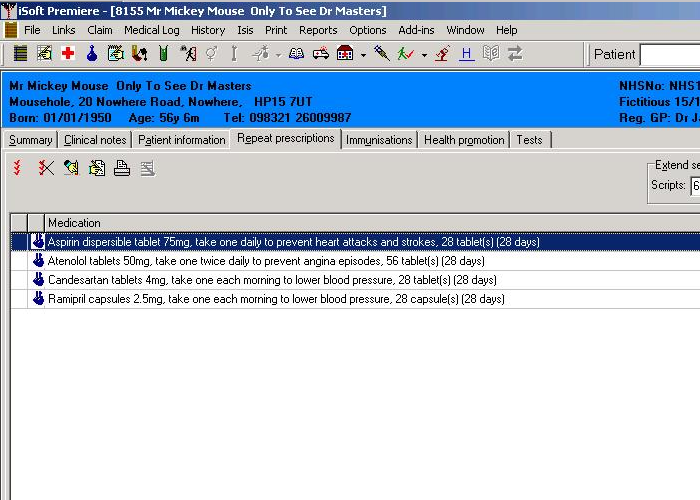Click the hand-writing notes toolbar icon
The image size is (700, 500).
click(x=44, y=54)
